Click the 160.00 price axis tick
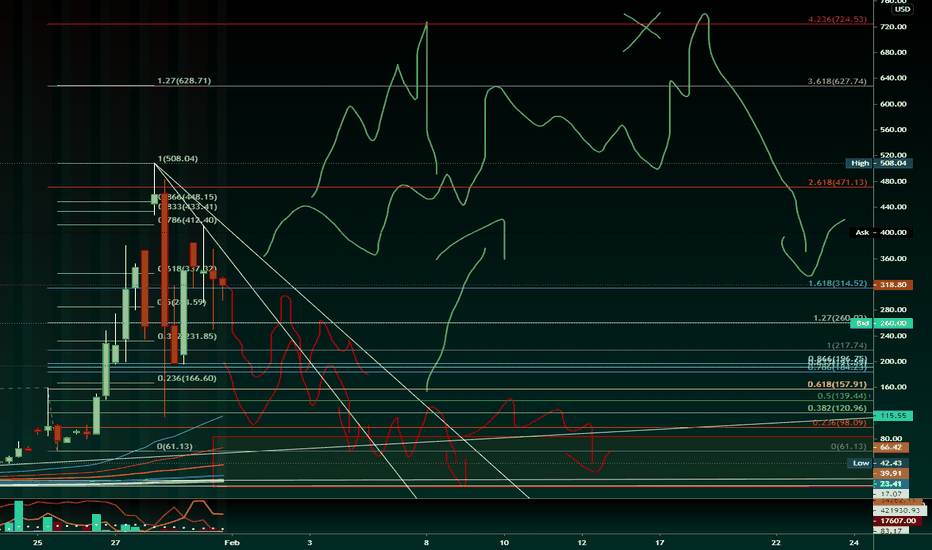 (x=893, y=387)
